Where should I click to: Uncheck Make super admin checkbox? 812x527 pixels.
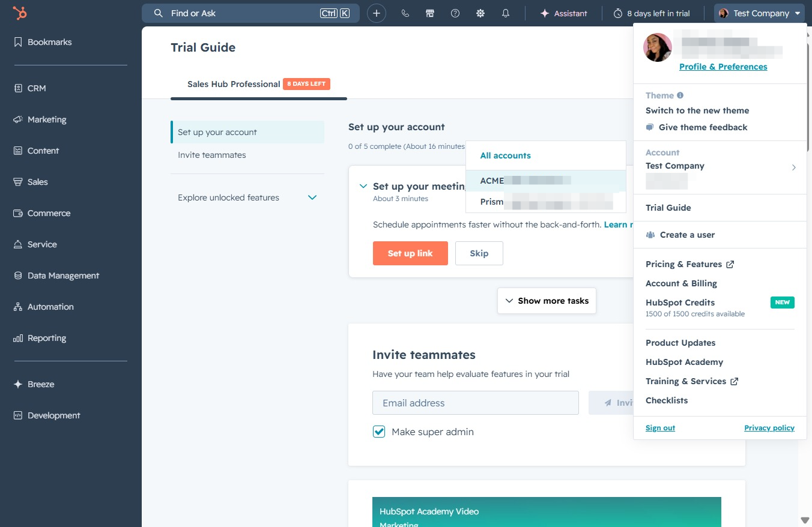click(379, 432)
